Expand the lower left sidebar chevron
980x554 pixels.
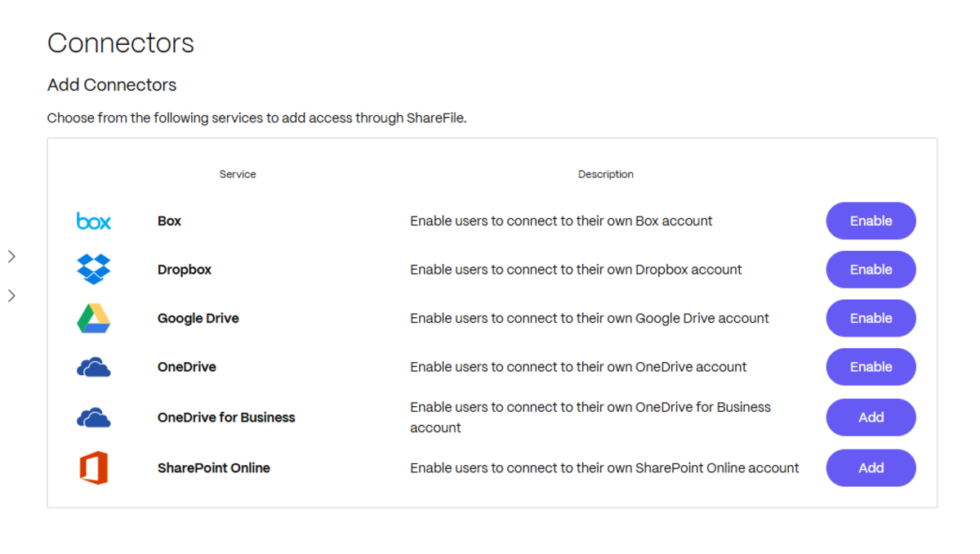point(11,296)
